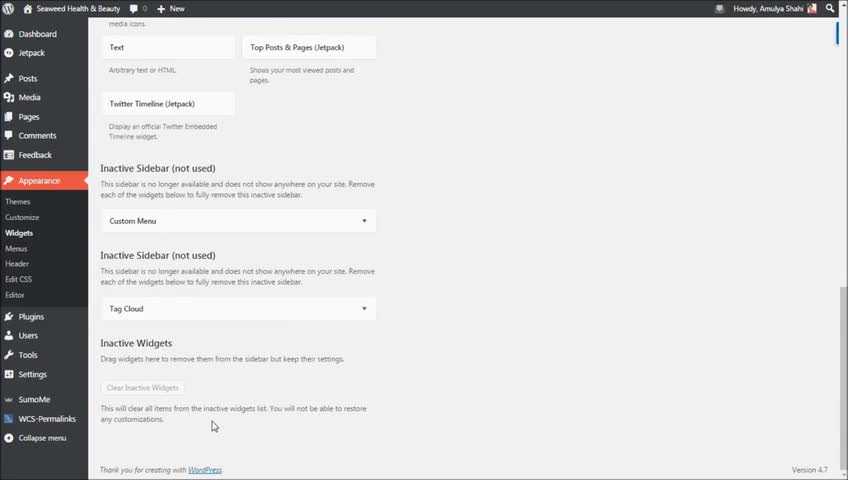This screenshot has width=848, height=480.
Task: Click the + New button in the admin bar
Action: tap(171, 8)
